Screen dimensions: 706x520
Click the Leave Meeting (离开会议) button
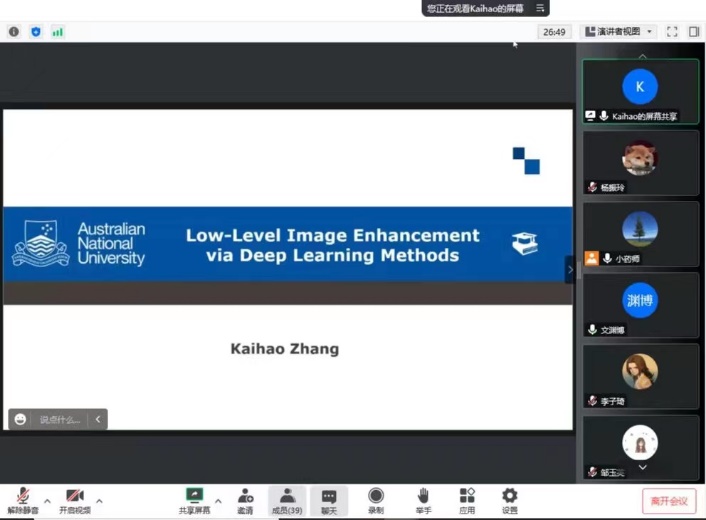click(x=668, y=500)
